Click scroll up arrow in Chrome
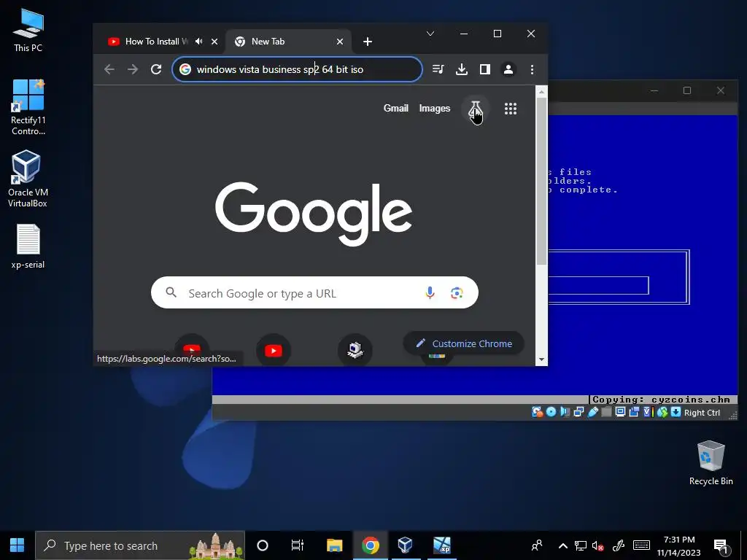The height and width of the screenshot is (560, 747). pyautogui.click(x=541, y=91)
